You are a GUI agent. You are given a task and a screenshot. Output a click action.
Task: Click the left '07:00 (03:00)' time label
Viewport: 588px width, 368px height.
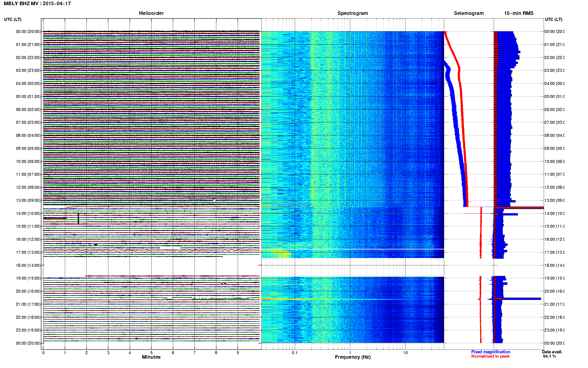pos(28,122)
